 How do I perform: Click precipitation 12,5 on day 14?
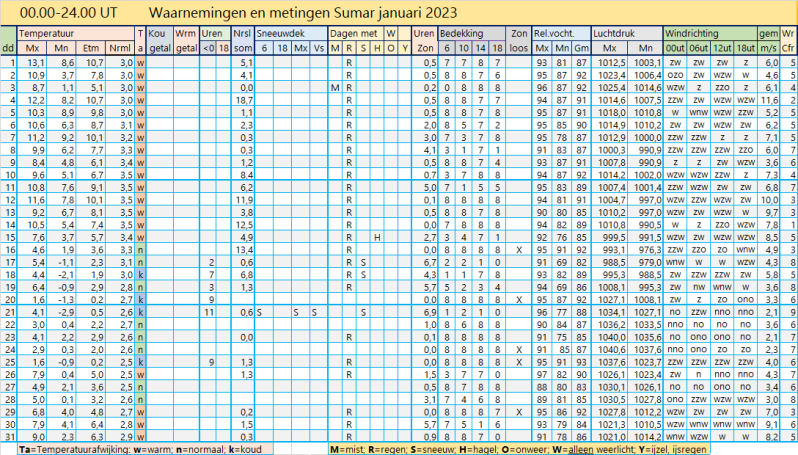(x=244, y=225)
